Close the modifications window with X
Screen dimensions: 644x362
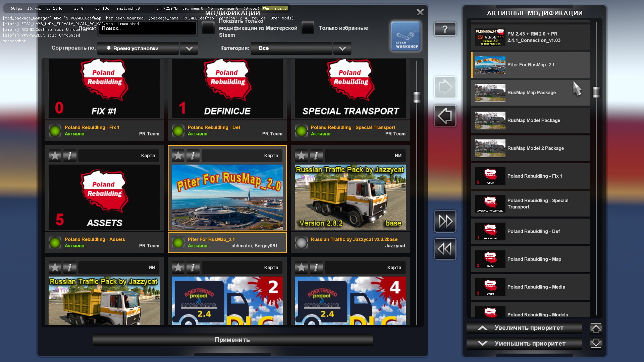point(420,12)
